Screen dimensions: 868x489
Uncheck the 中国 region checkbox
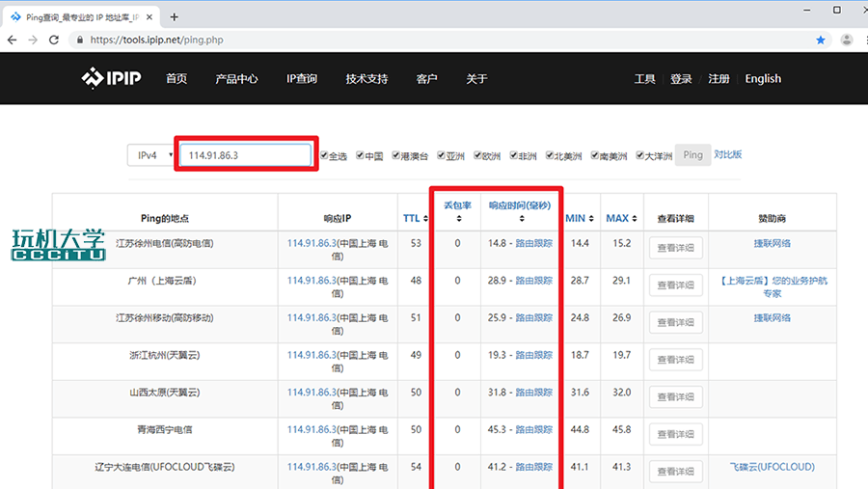[x=360, y=155]
